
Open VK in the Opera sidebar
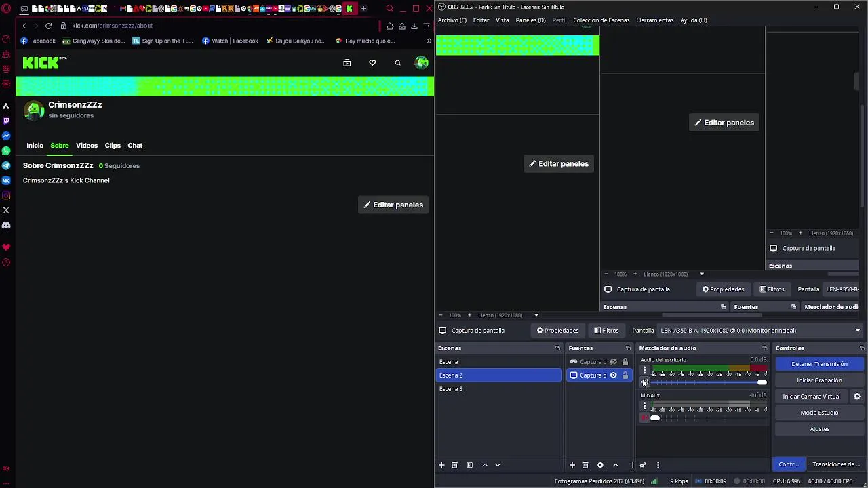coord(6,180)
